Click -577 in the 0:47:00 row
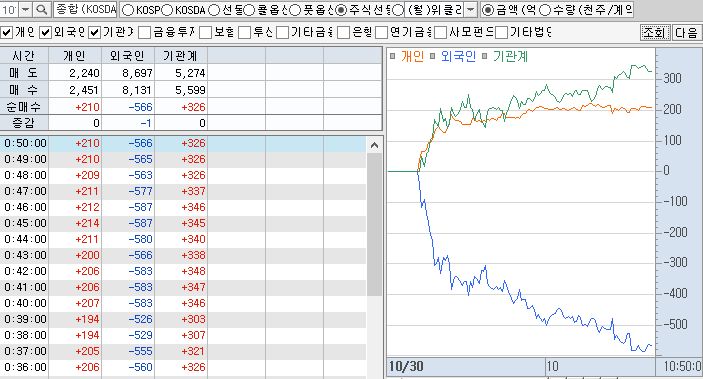 coord(140,191)
